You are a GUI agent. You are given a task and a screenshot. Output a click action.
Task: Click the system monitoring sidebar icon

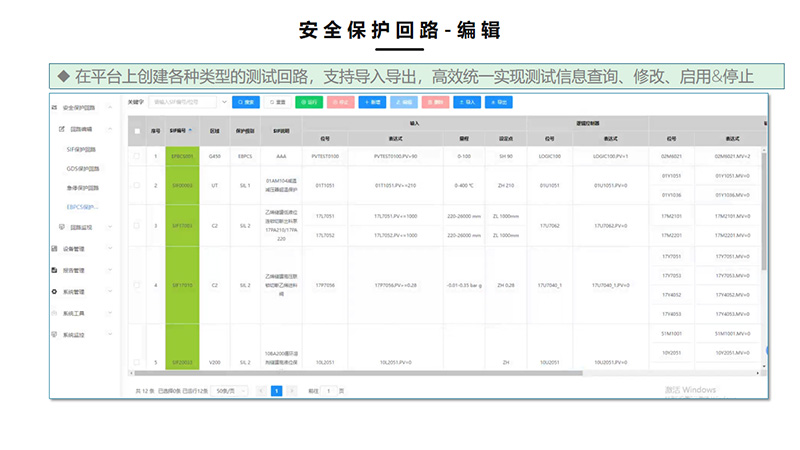(x=54, y=334)
